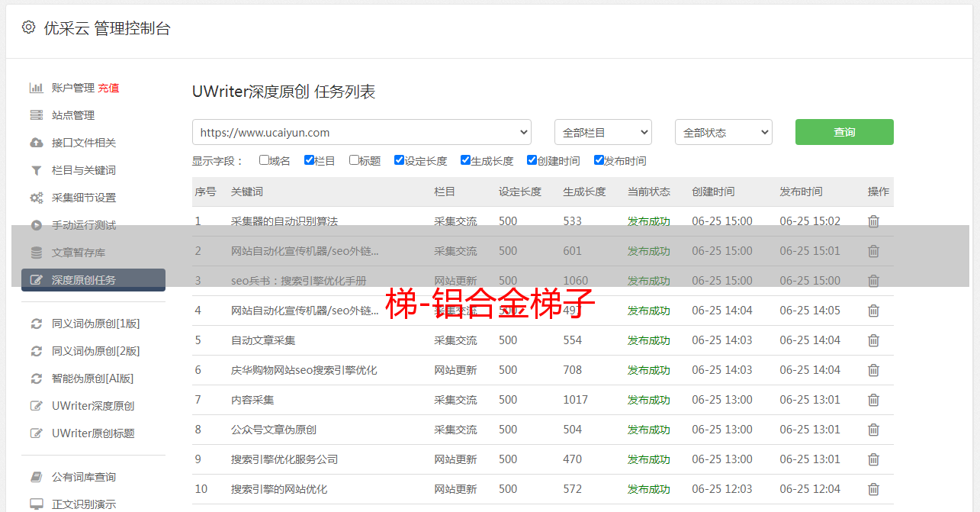The image size is (980, 512).
Task: Click the refresh icon for 同义词伪原创[1版]
Action: [36, 324]
